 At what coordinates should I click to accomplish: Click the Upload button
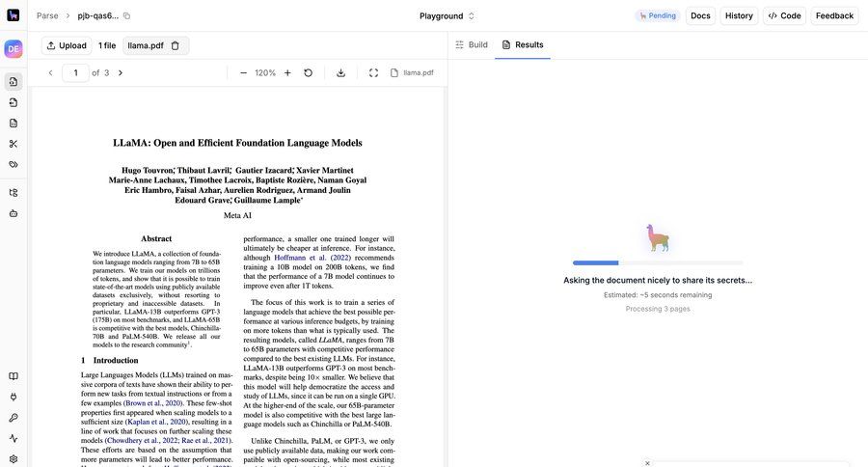pos(67,45)
